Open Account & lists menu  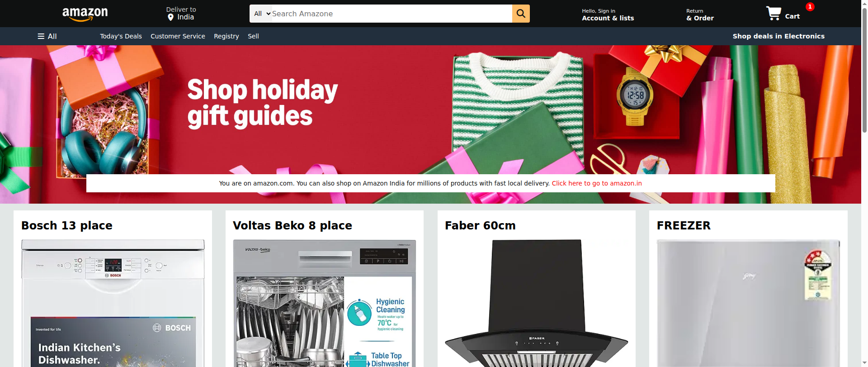608,14
